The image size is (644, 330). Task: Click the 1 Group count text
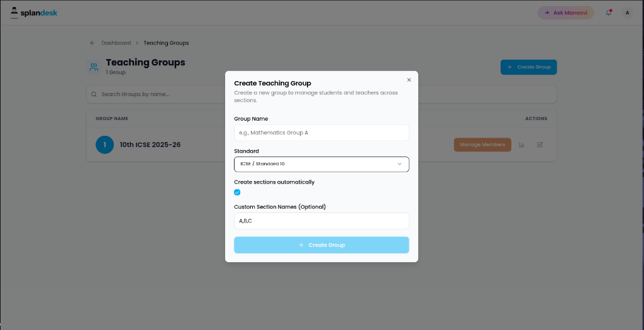point(116,73)
